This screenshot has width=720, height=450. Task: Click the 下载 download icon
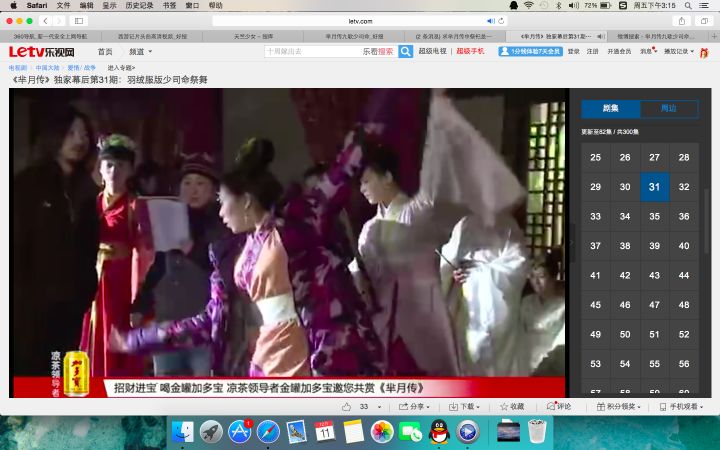point(453,407)
